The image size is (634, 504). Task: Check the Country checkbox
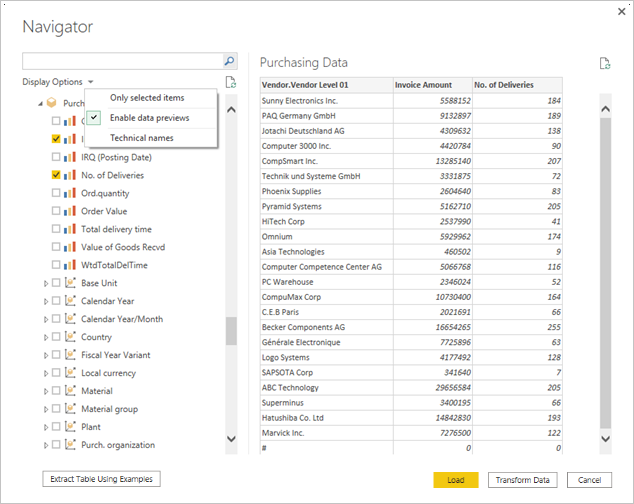(56, 336)
